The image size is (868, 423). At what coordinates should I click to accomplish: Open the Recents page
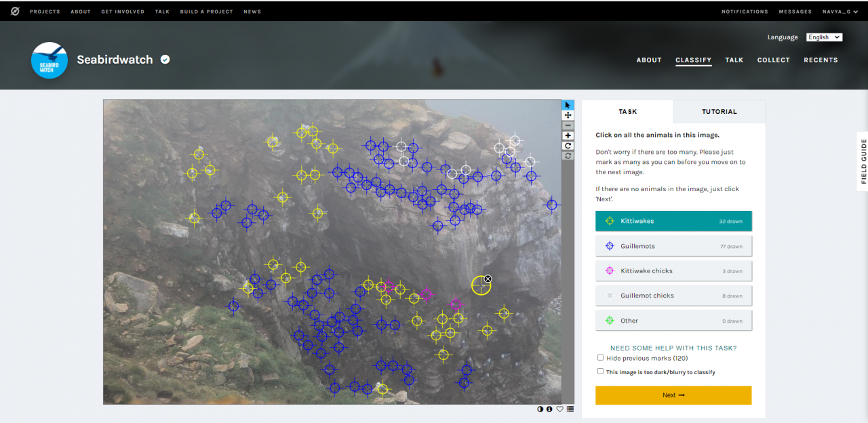point(821,60)
